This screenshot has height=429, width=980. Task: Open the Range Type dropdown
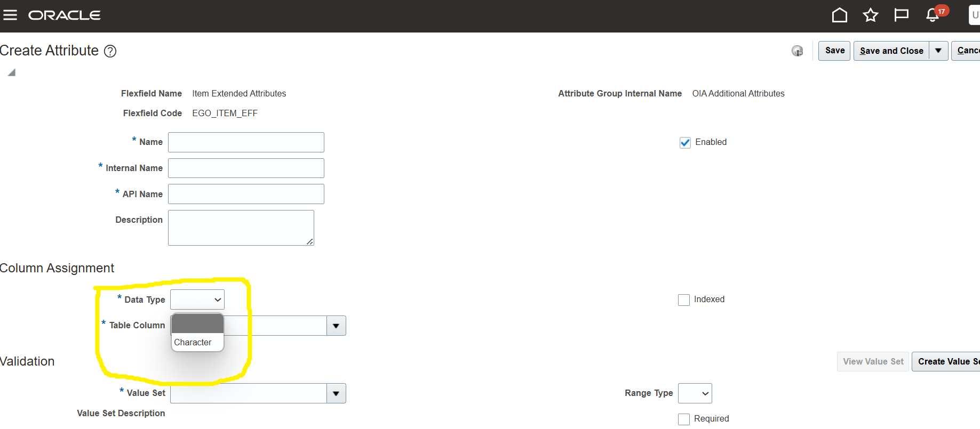pos(695,393)
